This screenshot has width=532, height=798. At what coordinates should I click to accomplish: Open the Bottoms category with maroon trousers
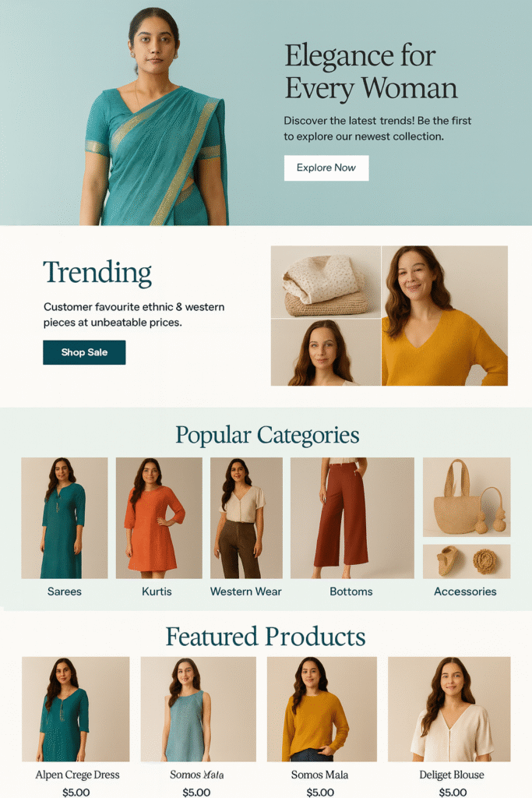pos(352,517)
